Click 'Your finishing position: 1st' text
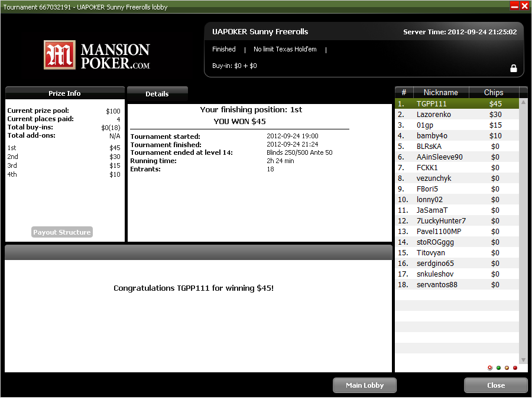 pos(251,109)
